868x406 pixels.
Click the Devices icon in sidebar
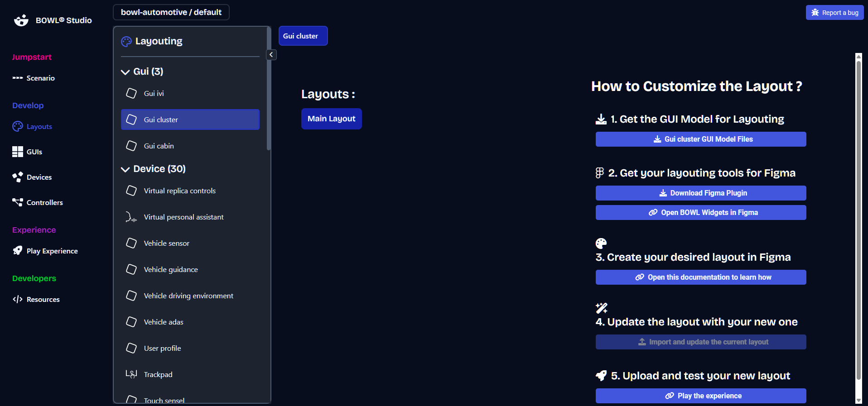(x=18, y=177)
